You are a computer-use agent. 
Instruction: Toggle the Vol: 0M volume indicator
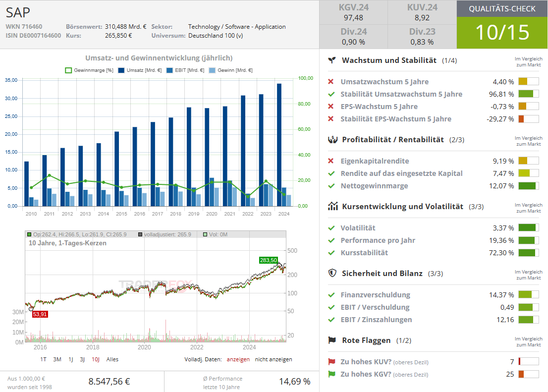click(x=215, y=234)
